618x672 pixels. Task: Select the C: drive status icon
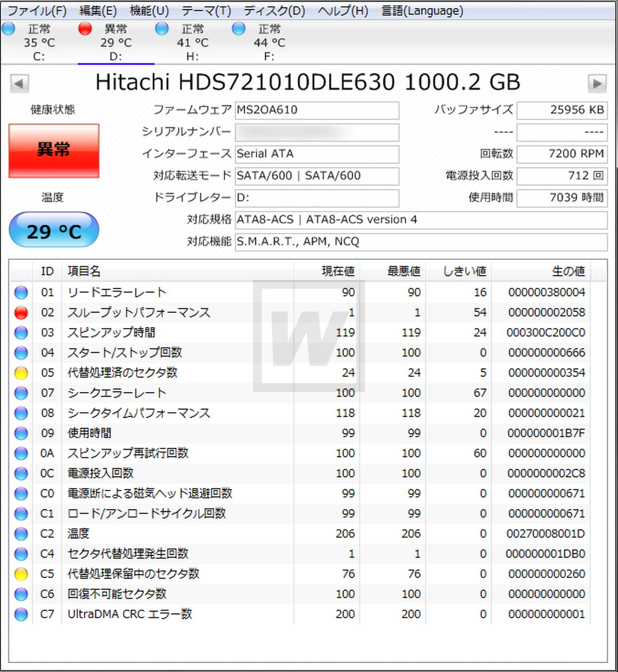click(x=9, y=29)
